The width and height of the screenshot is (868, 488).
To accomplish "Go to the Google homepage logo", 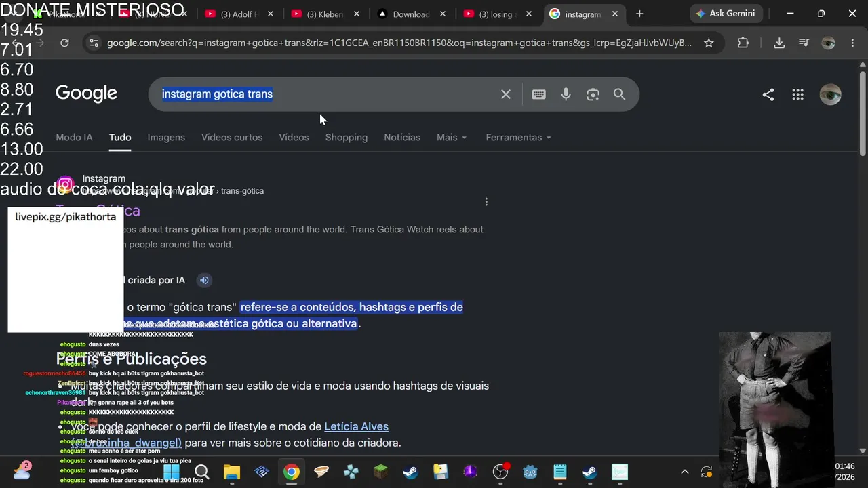I will pyautogui.click(x=86, y=94).
